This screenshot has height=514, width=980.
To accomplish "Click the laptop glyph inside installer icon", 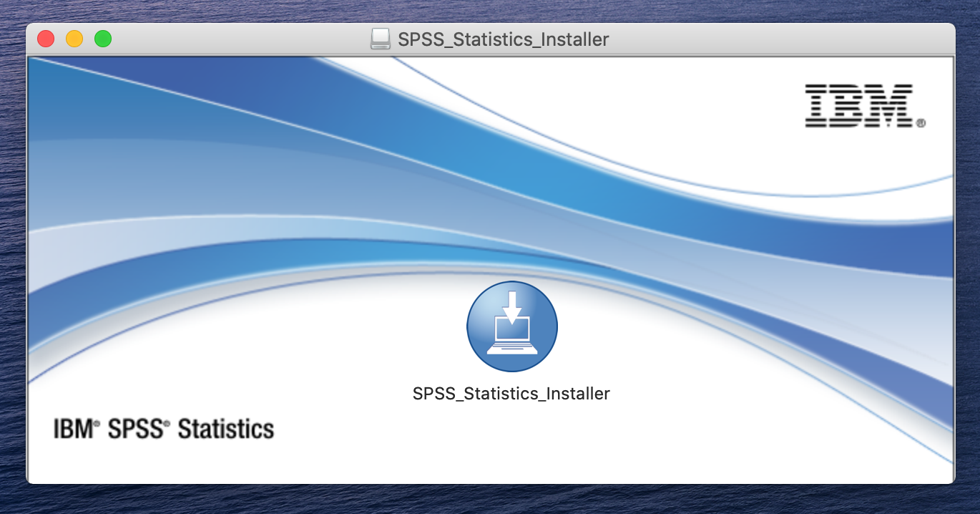I will (511, 336).
